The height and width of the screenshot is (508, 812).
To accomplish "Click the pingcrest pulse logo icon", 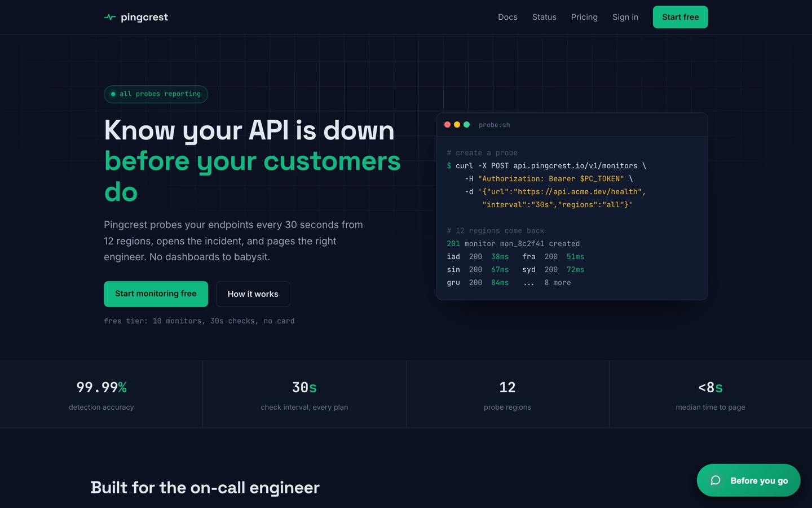I will [110, 17].
